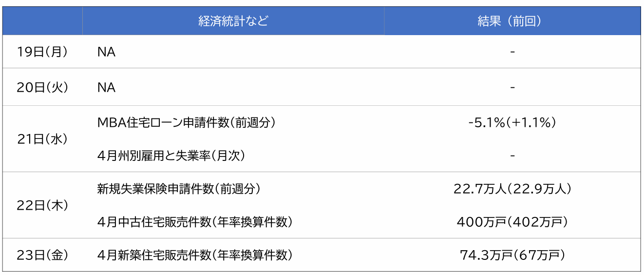Image resolution: width=644 pixels, height=275 pixels.
Task: Select the 19日(月) date cell
Action: pyautogui.click(x=42, y=52)
